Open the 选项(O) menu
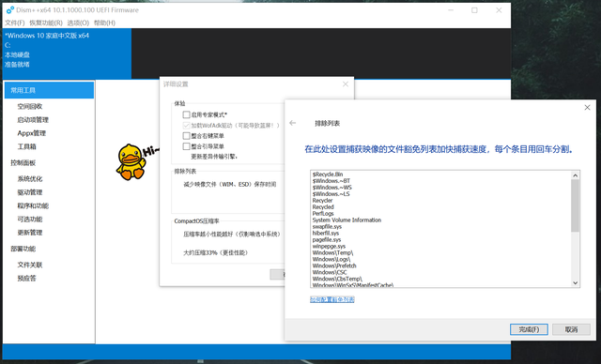 [78, 23]
